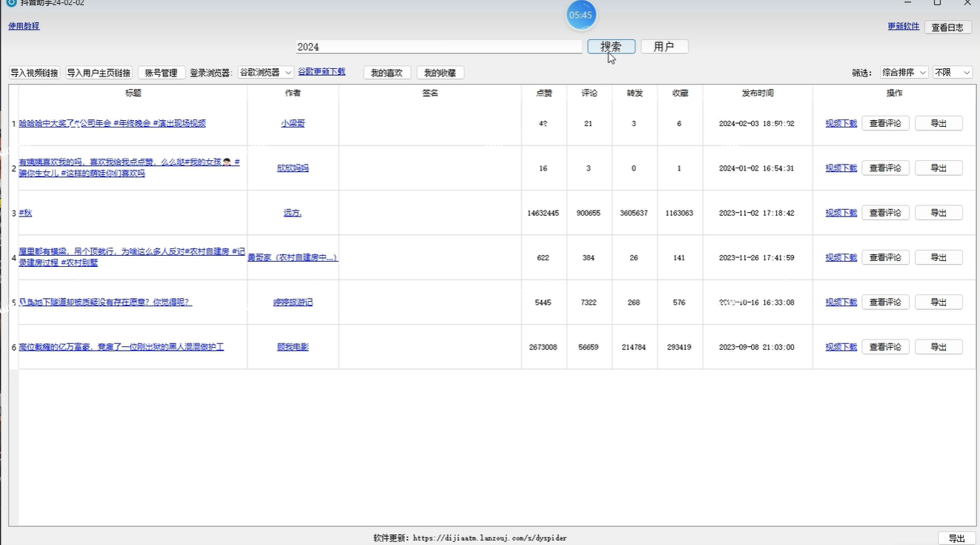Screen dimensions: 980x545
Task: Open the 谷歌更新下载 link
Action: 322,72
